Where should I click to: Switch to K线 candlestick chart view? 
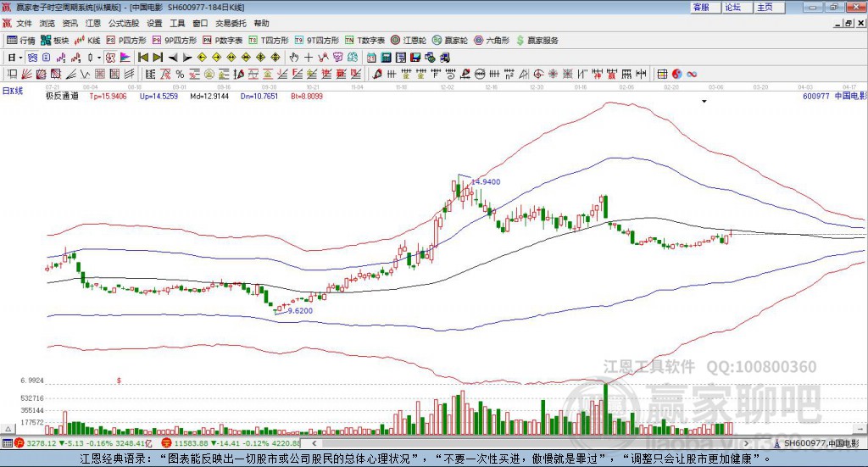point(87,41)
